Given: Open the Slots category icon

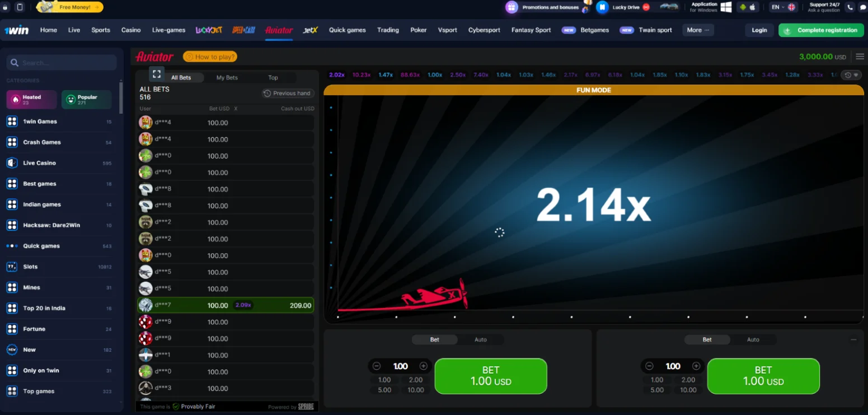Looking at the screenshot, I should [x=12, y=267].
